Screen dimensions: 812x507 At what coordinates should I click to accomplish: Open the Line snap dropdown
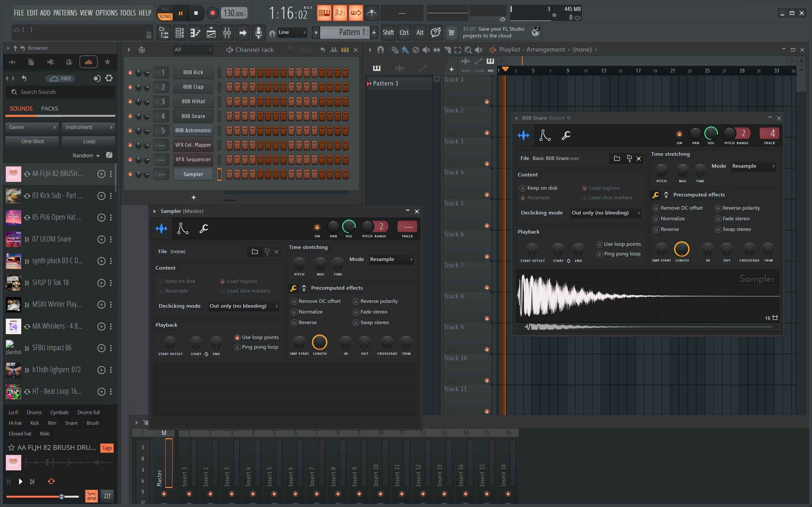coord(292,32)
